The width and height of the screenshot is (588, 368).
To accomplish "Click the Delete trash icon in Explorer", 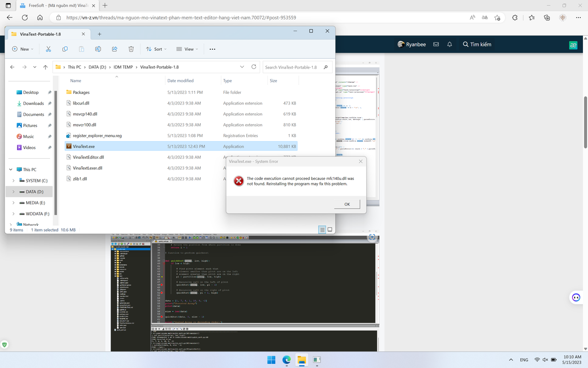I will click(131, 49).
